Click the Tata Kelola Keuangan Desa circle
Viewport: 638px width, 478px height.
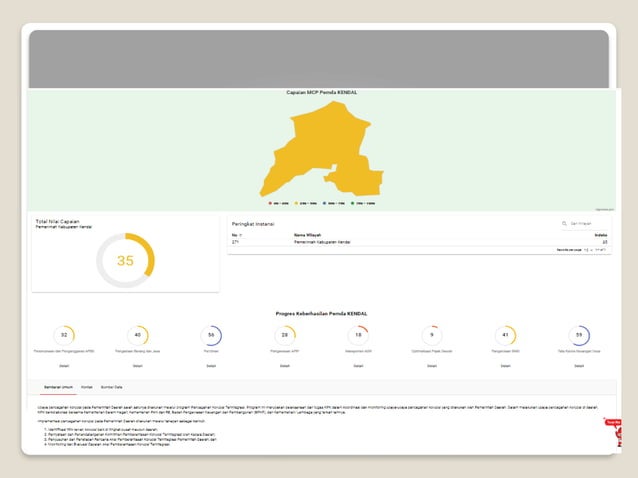[x=579, y=336]
